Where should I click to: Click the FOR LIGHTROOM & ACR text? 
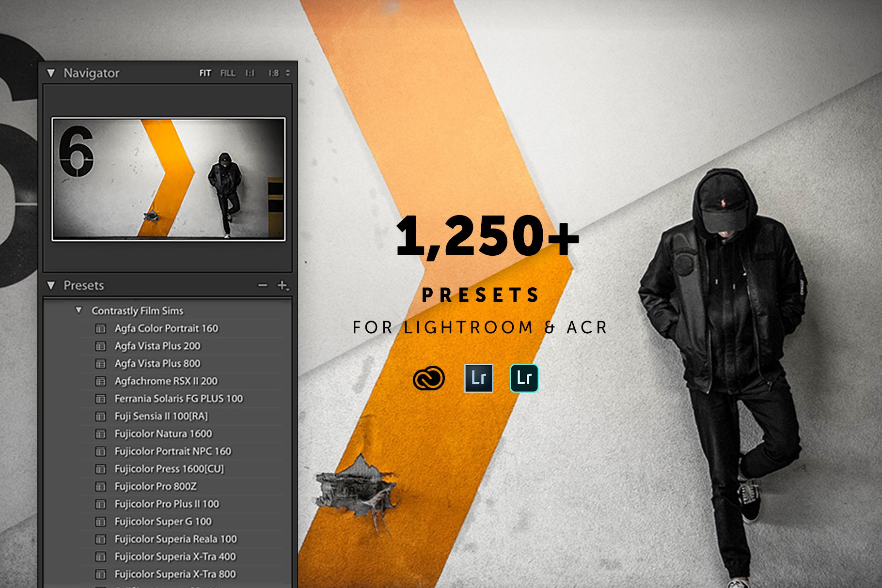point(480,327)
